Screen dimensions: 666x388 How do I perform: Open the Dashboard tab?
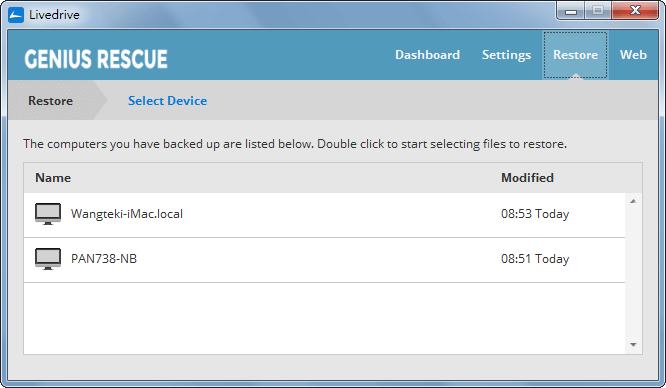pos(427,55)
